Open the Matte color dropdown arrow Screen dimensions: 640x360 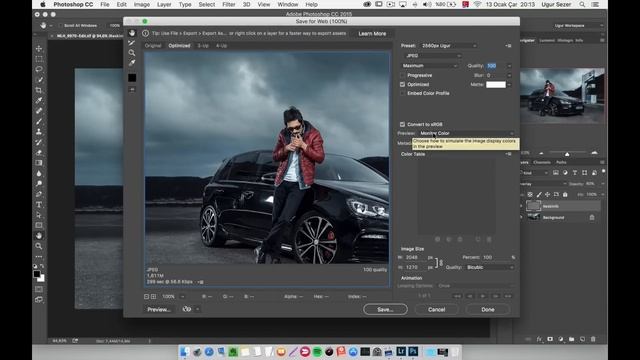point(509,84)
